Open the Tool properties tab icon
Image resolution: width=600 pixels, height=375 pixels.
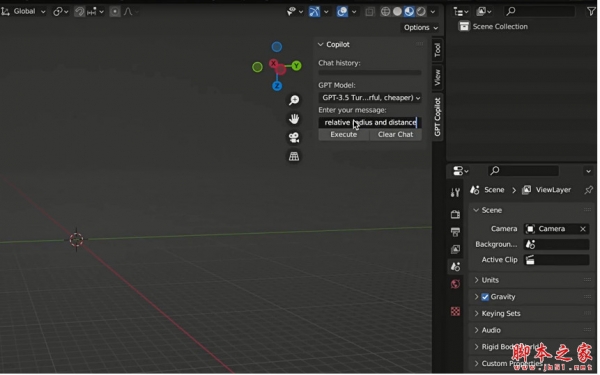[456, 193]
